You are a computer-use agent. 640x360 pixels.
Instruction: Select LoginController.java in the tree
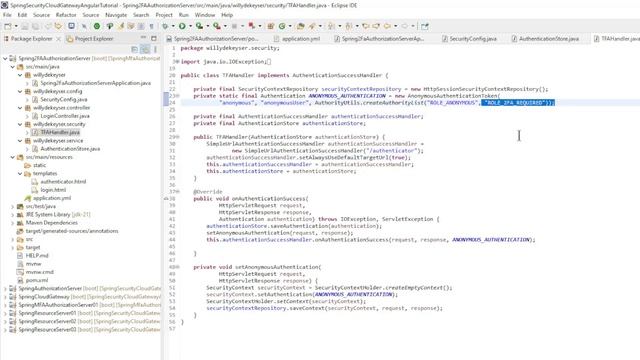click(64, 116)
